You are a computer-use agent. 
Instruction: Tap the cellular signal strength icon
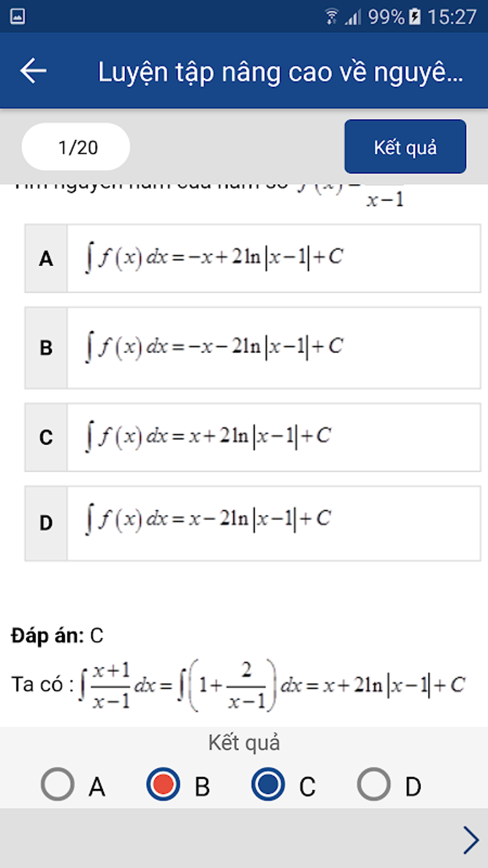tap(353, 17)
